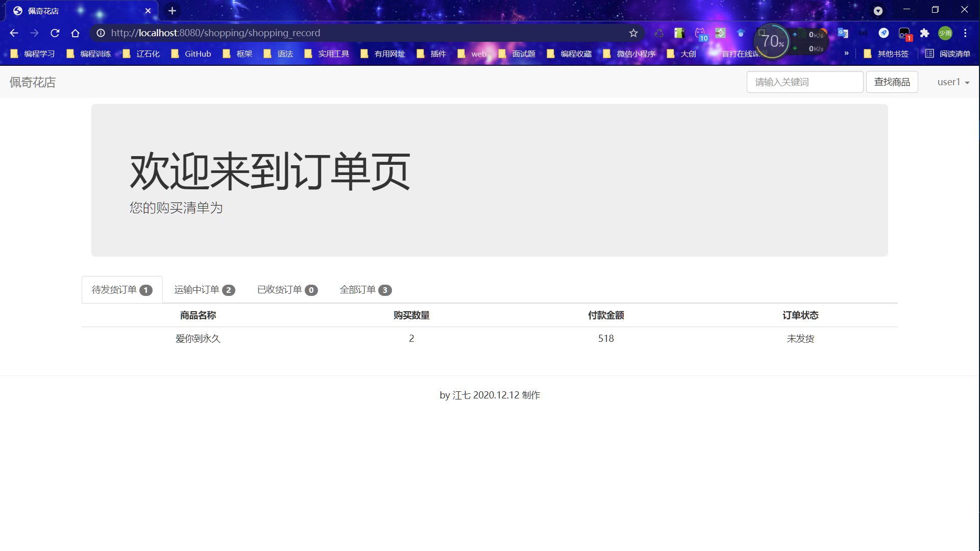Click the browser home icon
This screenshot has width=980, height=551.
point(76,33)
